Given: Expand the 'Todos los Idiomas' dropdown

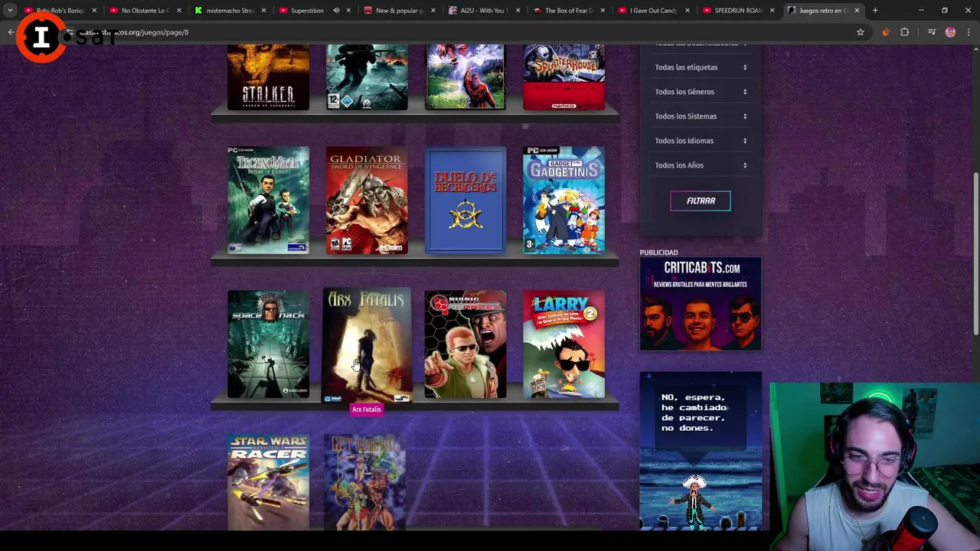Looking at the screenshot, I should [x=701, y=141].
